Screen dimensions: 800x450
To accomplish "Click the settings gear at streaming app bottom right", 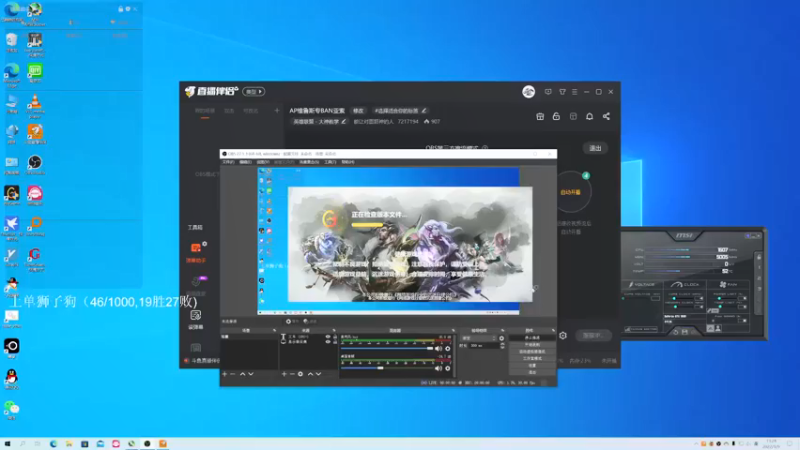I will click(563, 335).
